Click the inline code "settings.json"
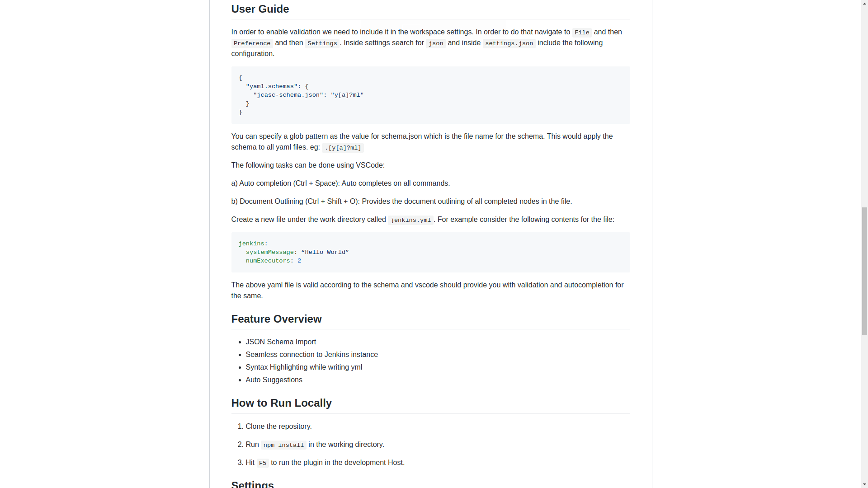Screen dimensions: 868x488 click(x=509, y=43)
